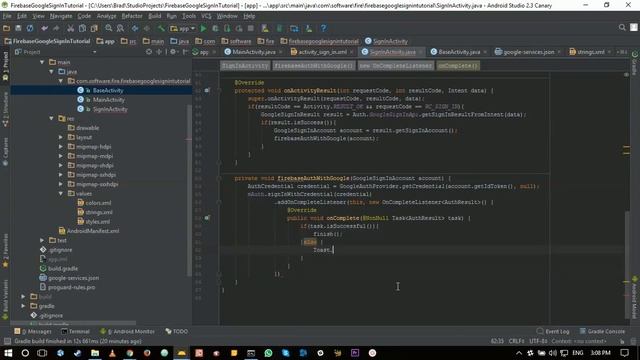Screen dimensions: 640x360
Task: Click the Windows Start button
Action: 8,353
